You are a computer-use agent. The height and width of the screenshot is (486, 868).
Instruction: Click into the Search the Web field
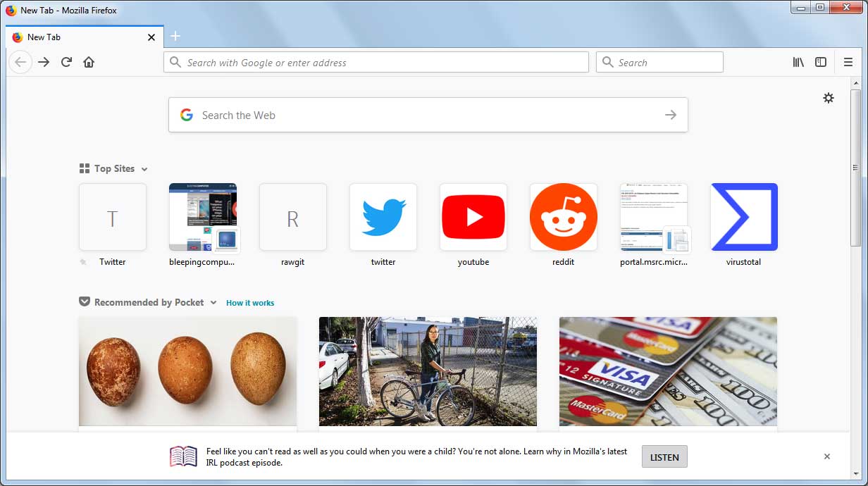[428, 115]
